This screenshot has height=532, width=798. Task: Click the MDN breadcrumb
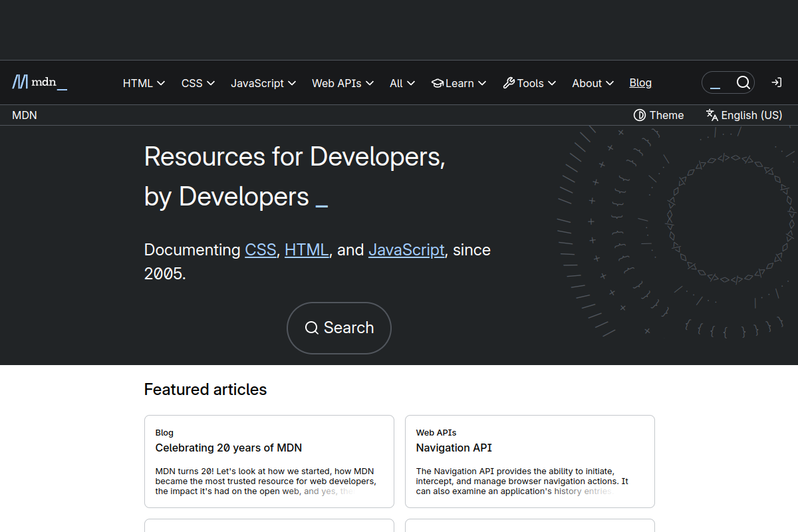click(25, 115)
